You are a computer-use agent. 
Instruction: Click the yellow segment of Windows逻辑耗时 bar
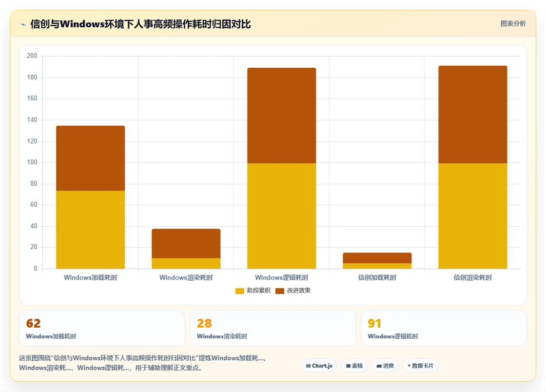click(282, 216)
